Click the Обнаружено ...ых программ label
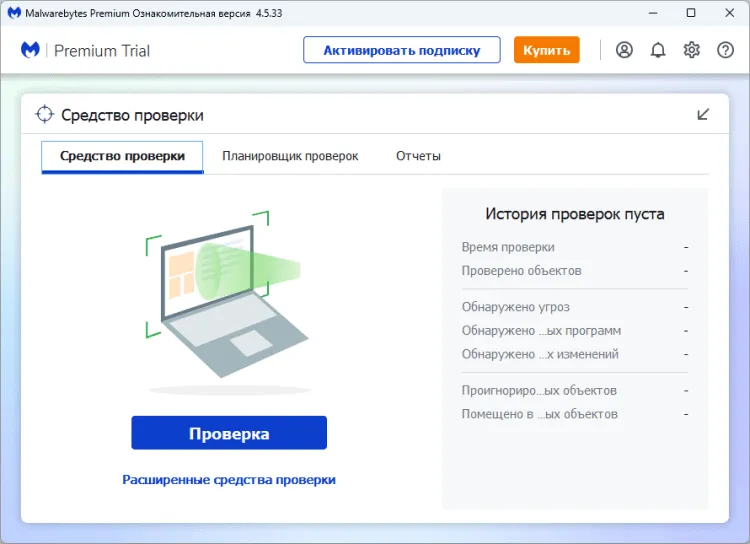The height and width of the screenshot is (544, 750). (541, 331)
